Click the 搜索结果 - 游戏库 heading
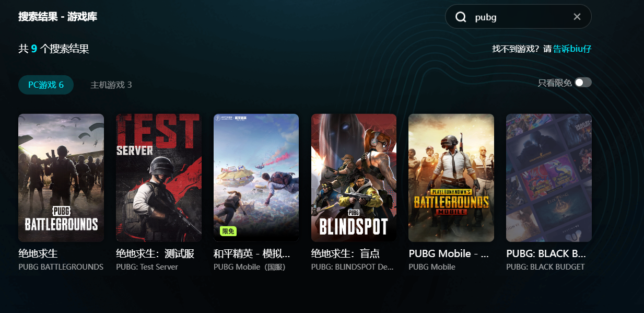 coord(58,17)
